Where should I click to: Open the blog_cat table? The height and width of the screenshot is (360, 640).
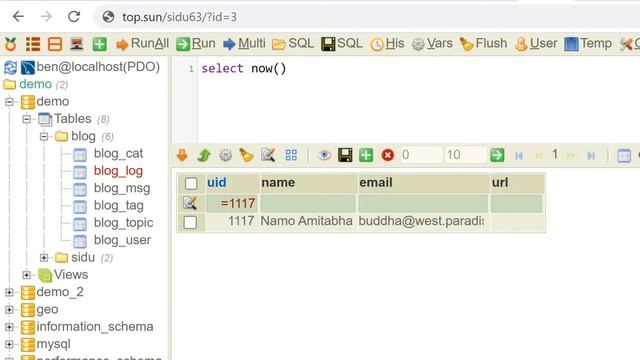click(118, 153)
